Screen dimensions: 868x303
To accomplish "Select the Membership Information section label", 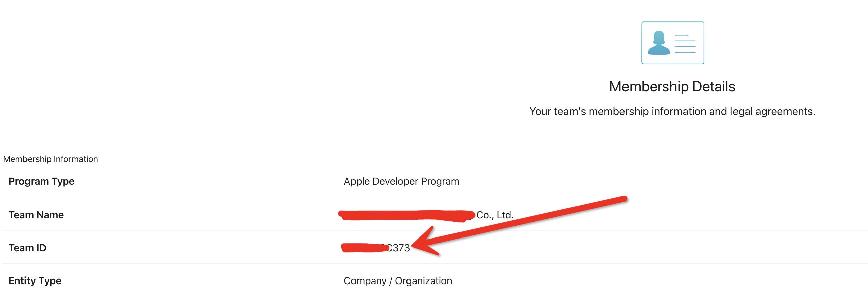I will pos(51,159).
